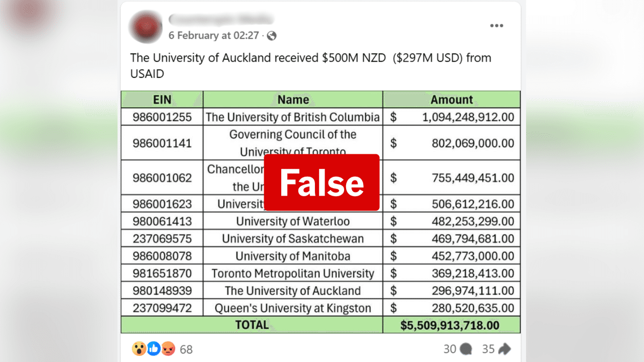
Task: View the 68 reactions count
Action: [x=186, y=348]
